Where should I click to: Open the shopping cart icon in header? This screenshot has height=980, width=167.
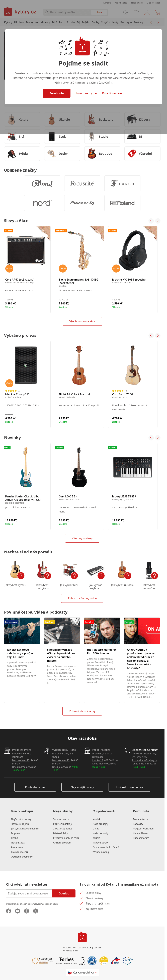(157, 13)
